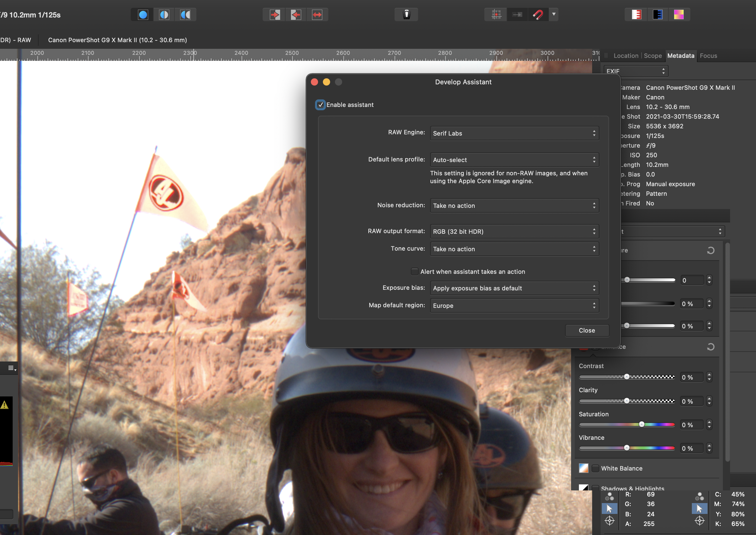Click the target sampler icon beside the RGB readout

[x=609, y=521]
